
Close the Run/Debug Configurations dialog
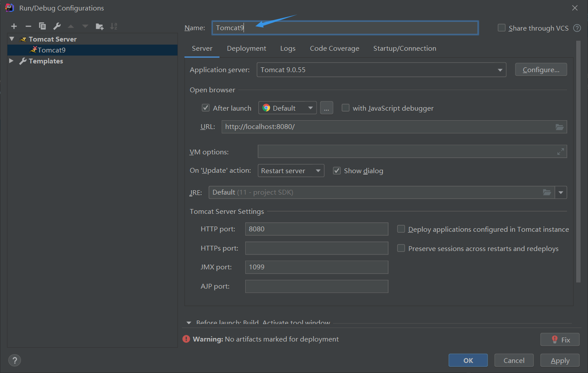(x=575, y=8)
